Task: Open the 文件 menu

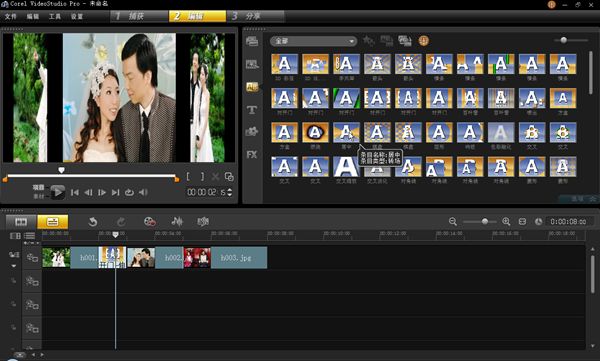Action: coord(10,16)
